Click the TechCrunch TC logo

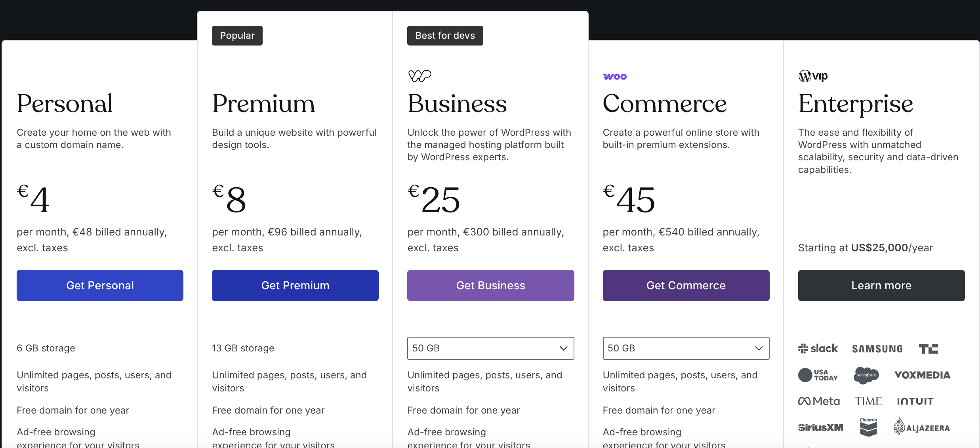(928, 349)
